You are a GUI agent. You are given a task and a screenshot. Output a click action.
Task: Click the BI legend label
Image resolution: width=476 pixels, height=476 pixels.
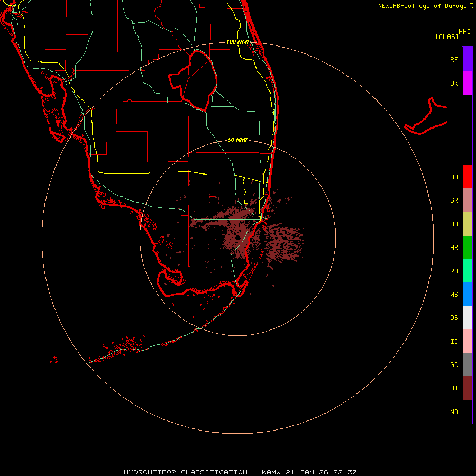coord(454,388)
